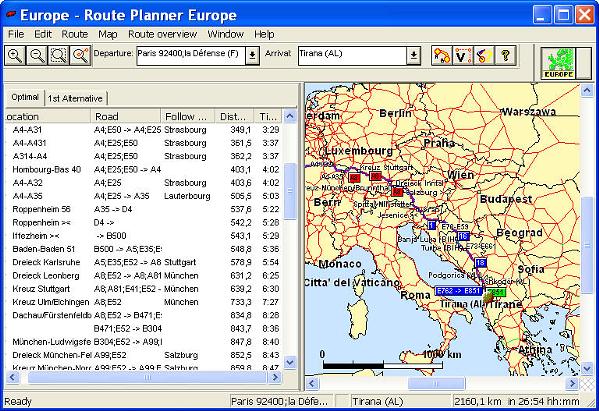
Task: Select the Homburg-Bas 40 row
Action: (x=143, y=169)
